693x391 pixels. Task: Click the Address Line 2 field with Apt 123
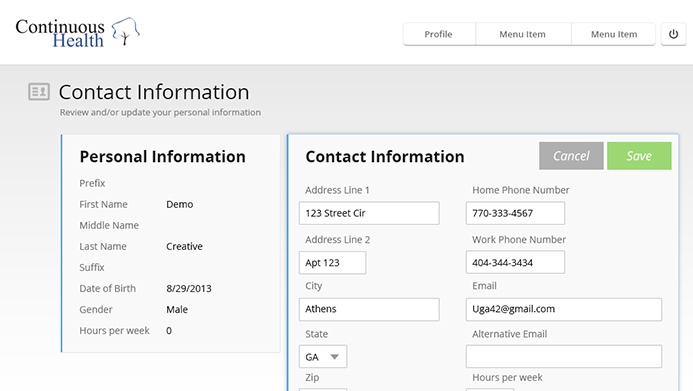(332, 262)
